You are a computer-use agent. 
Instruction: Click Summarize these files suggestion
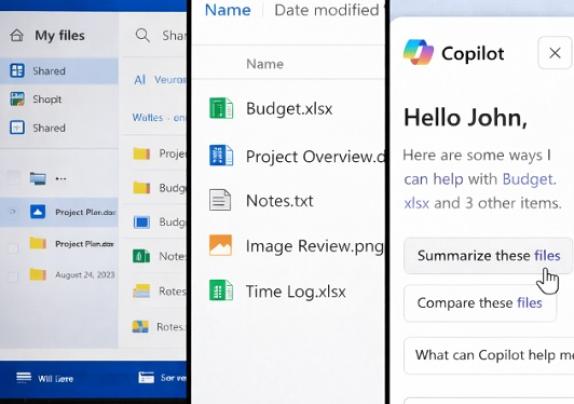click(488, 255)
